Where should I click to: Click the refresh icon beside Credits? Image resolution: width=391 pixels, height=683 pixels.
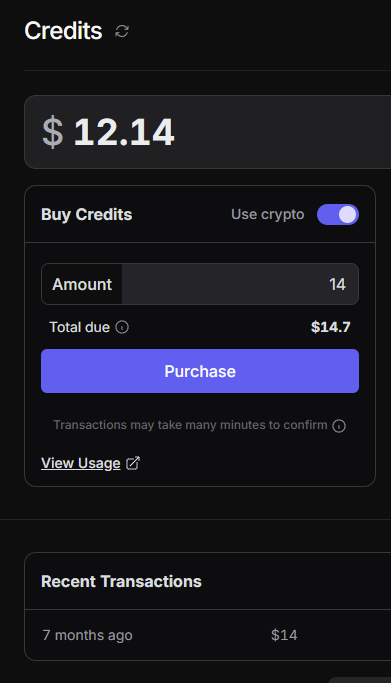point(122,31)
